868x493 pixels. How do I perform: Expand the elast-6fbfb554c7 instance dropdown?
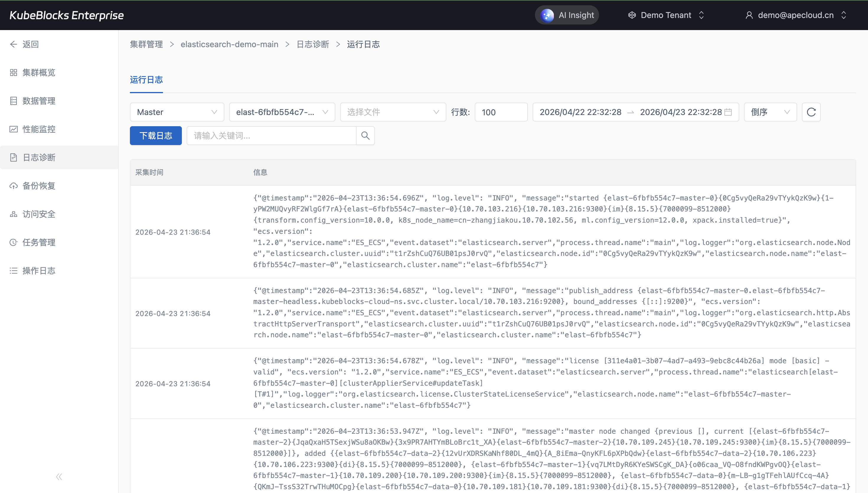tap(282, 112)
